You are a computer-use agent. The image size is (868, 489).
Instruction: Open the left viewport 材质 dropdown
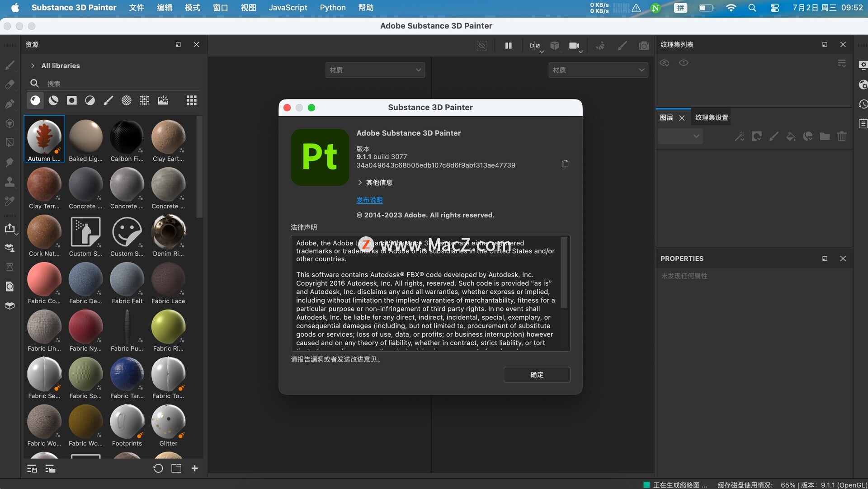click(375, 70)
